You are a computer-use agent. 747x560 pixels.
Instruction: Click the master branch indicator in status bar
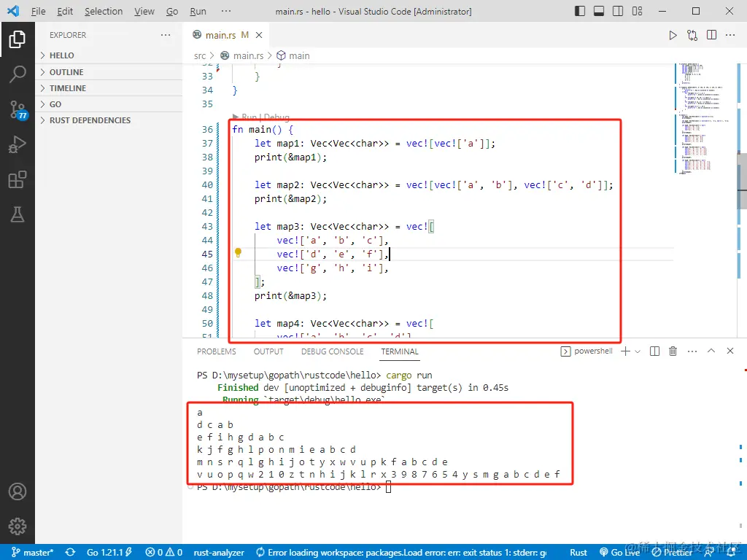click(x=32, y=553)
